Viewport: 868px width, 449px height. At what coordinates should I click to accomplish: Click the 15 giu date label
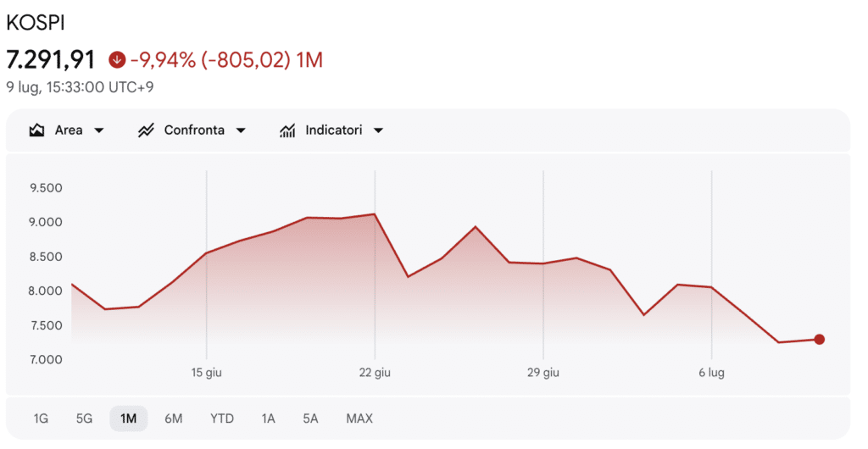207,373
